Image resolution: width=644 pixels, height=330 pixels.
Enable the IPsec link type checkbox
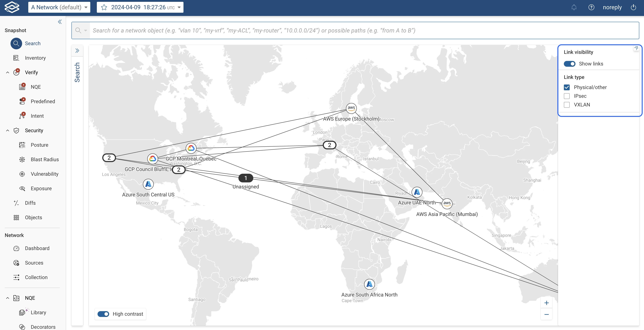pyautogui.click(x=567, y=96)
